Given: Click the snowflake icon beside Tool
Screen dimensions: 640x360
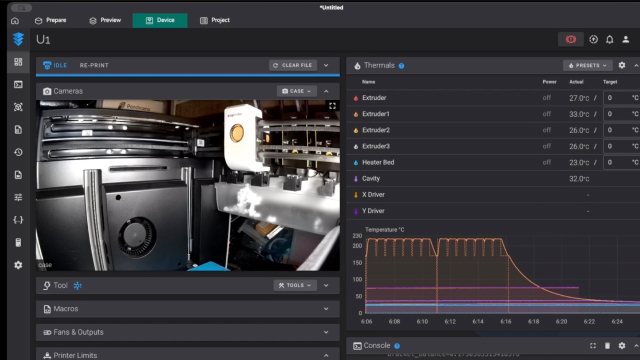Looking at the screenshot, I should (78, 285).
